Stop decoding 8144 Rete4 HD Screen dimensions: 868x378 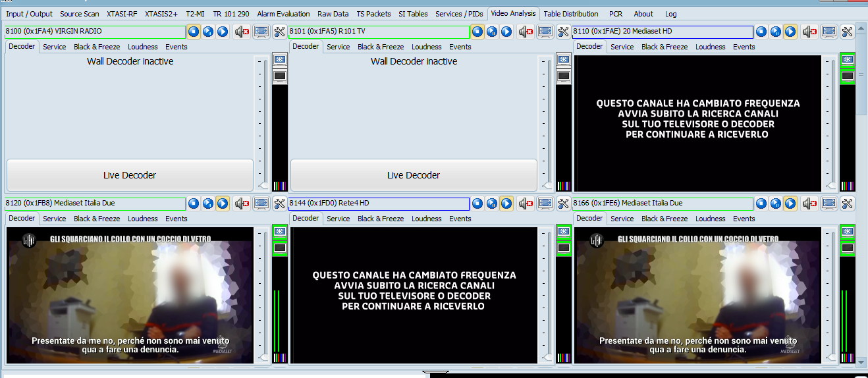[x=477, y=203]
